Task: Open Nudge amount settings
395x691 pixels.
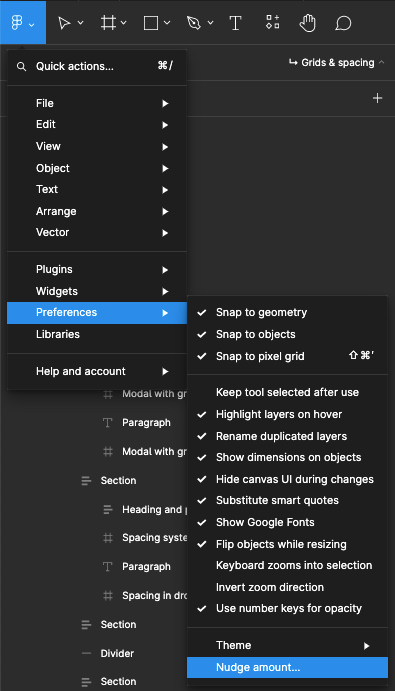Action: [x=287, y=667]
